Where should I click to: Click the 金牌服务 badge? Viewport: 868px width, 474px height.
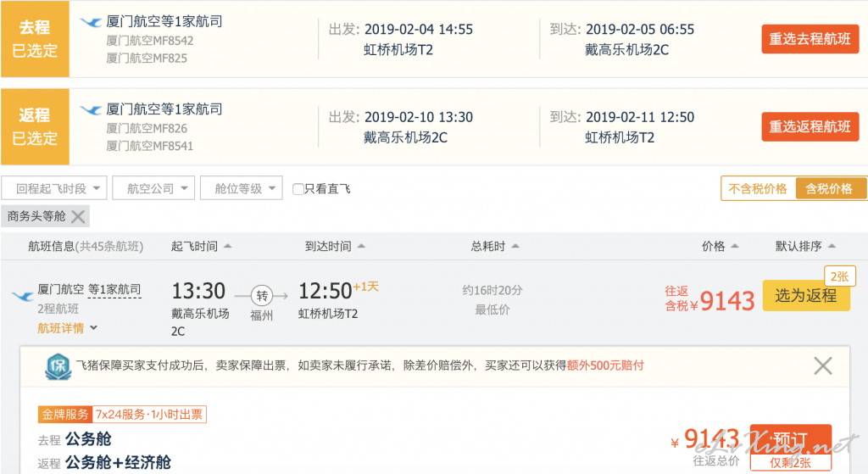[x=65, y=414]
